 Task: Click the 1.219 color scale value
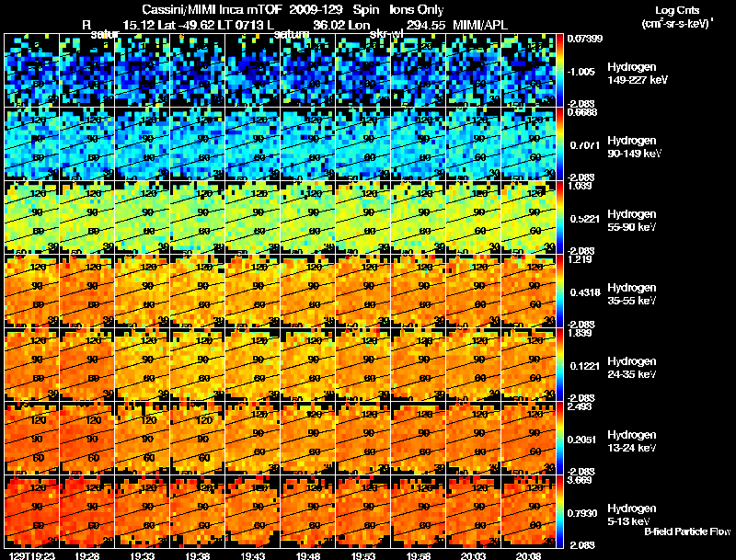[580, 259]
